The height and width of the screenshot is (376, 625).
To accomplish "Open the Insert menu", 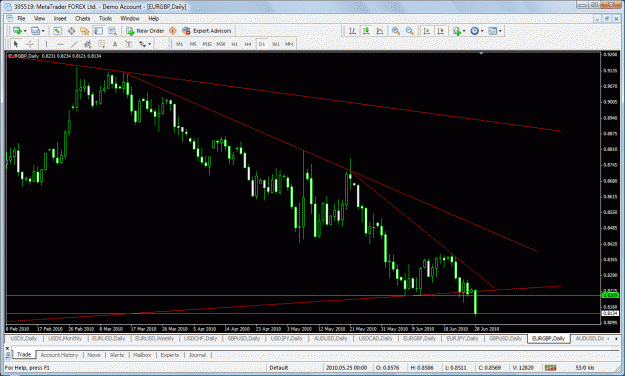I will 60,18.
